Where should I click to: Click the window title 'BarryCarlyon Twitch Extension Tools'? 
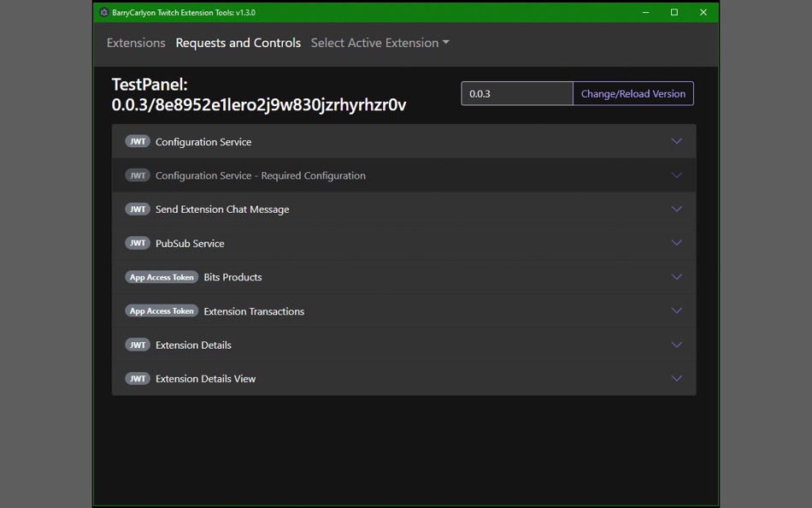(183, 13)
